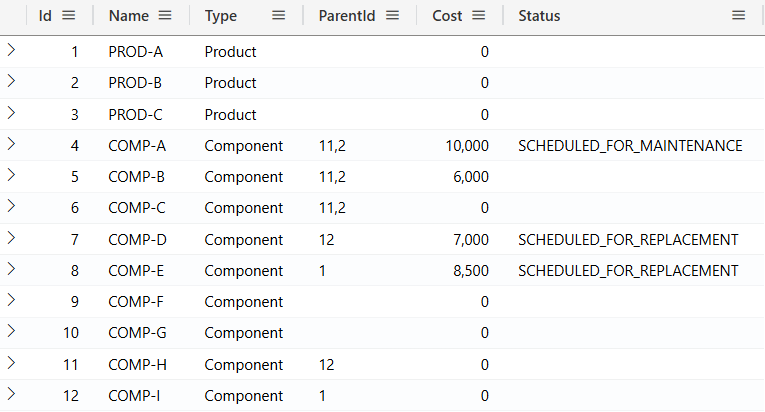
Task: Open the Cost column menu icon
Action: pos(479,16)
